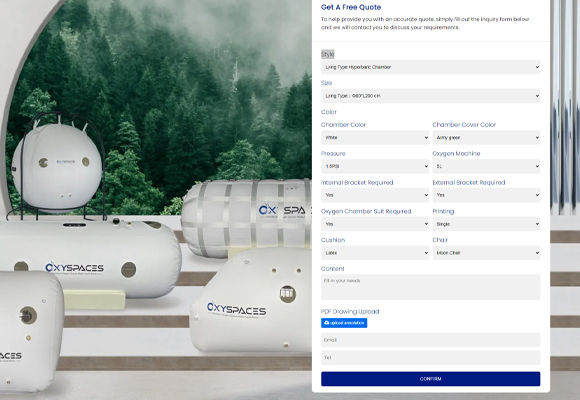Focus the Tel input field
This screenshot has height=400, width=580.
[430, 358]
